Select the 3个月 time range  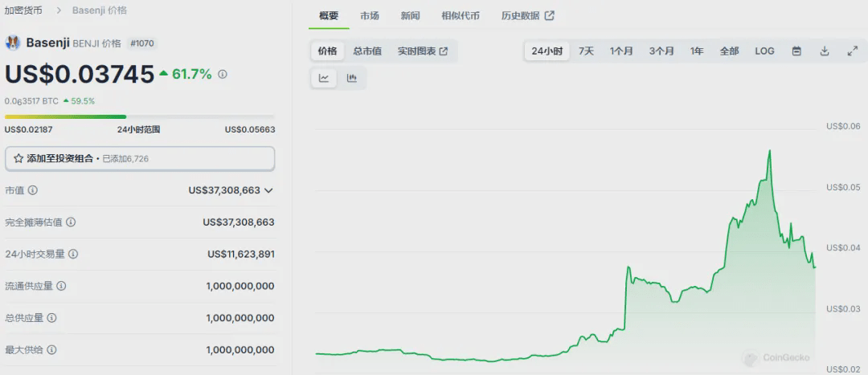click(x=661, y=51)
